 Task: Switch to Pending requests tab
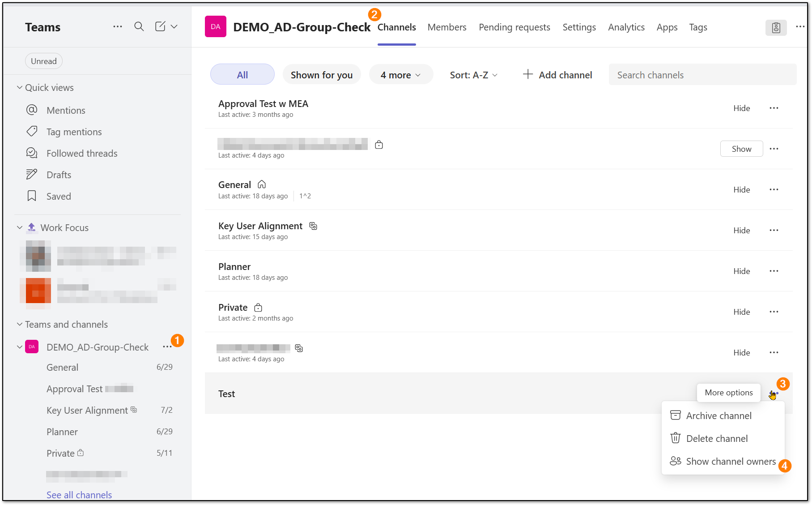pos(514,27)
